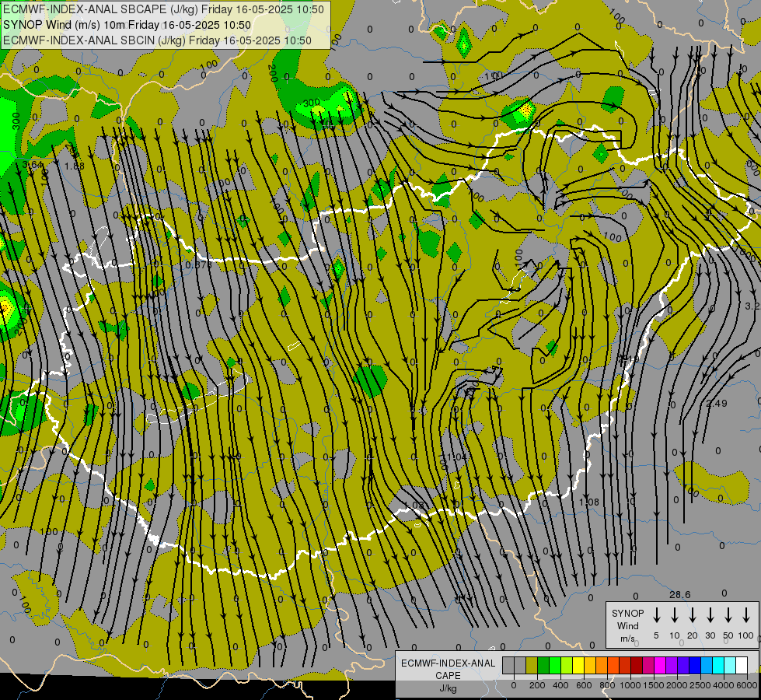Click the ECMWF-INDEX-ANAL SBCAPE header line

163,9
